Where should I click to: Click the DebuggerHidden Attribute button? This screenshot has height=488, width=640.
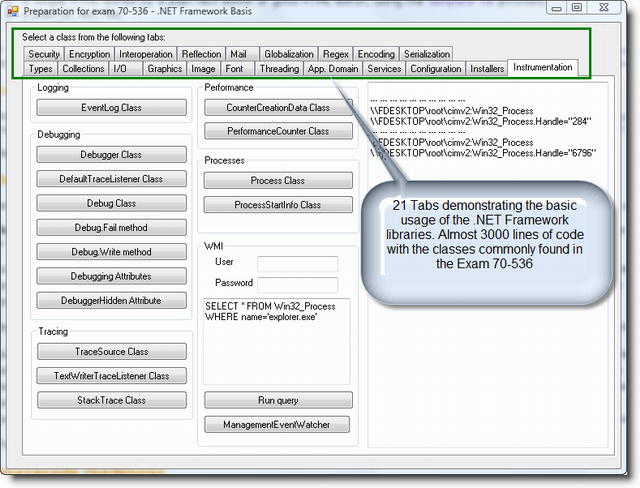pyautogui.click(x=111, y=300)
